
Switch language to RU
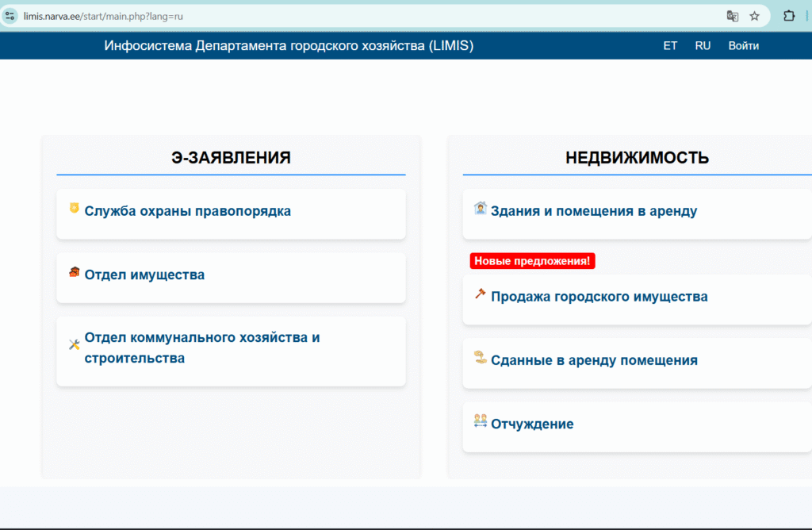tap(703, 46)
